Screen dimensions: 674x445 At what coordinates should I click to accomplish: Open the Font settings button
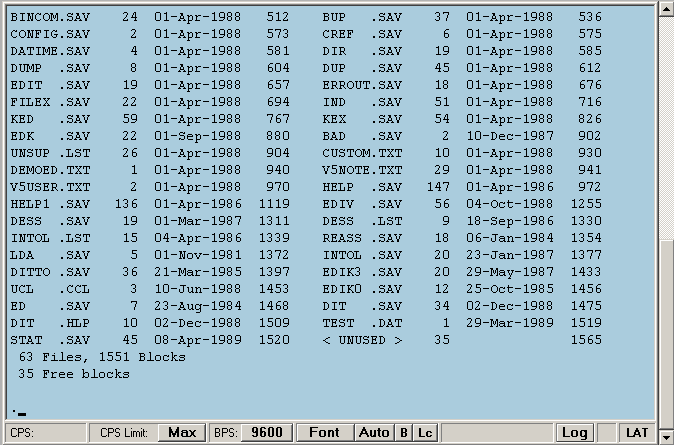[324, 433]
